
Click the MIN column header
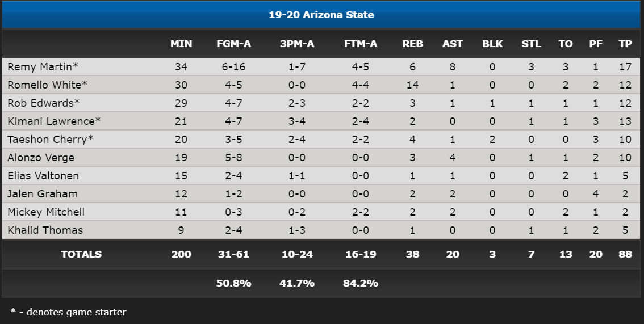(181, 44)
